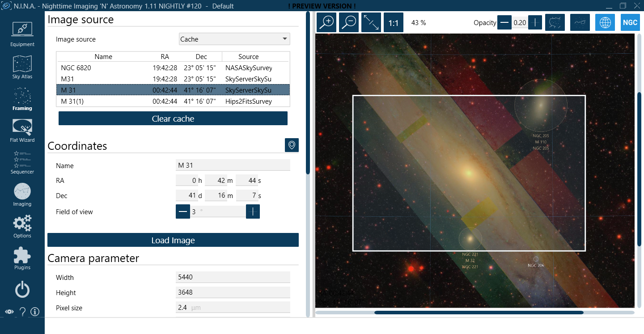Screen dimensions: 644x334
Task: Toggle the constellation boundaries overlay
Action: pos(555,22)
